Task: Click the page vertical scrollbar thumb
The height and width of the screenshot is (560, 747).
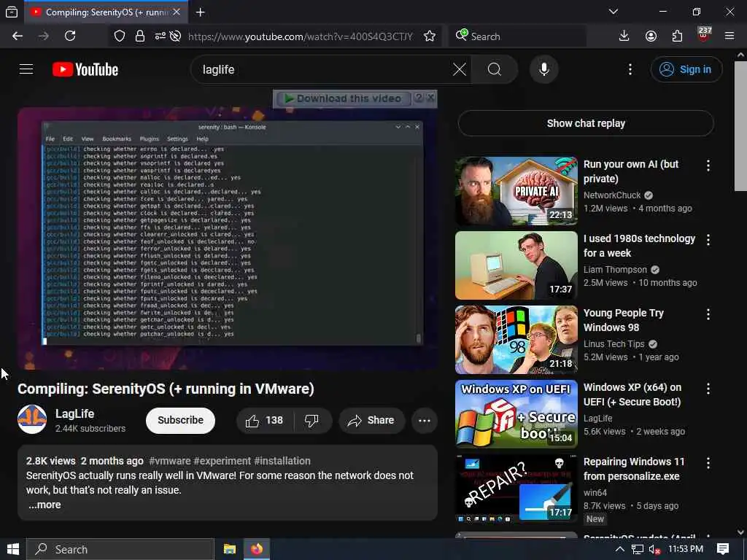Action: pyautogui.click(x=740, y=126)
